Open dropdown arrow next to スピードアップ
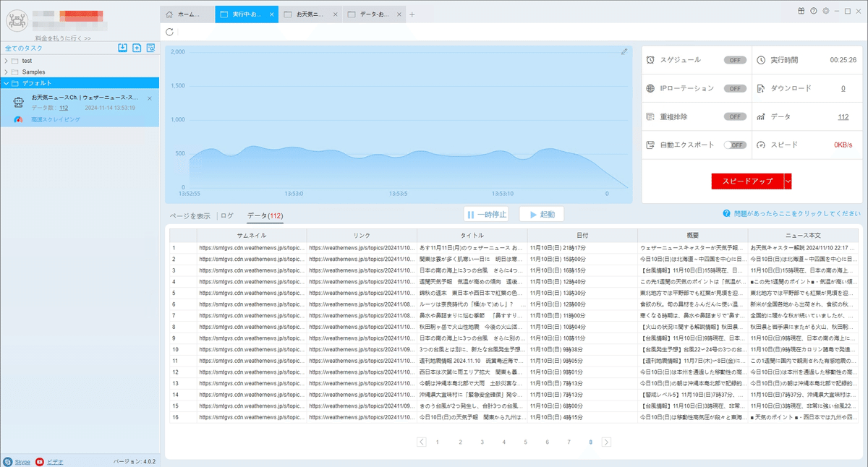868x467 pixels. 788,181
